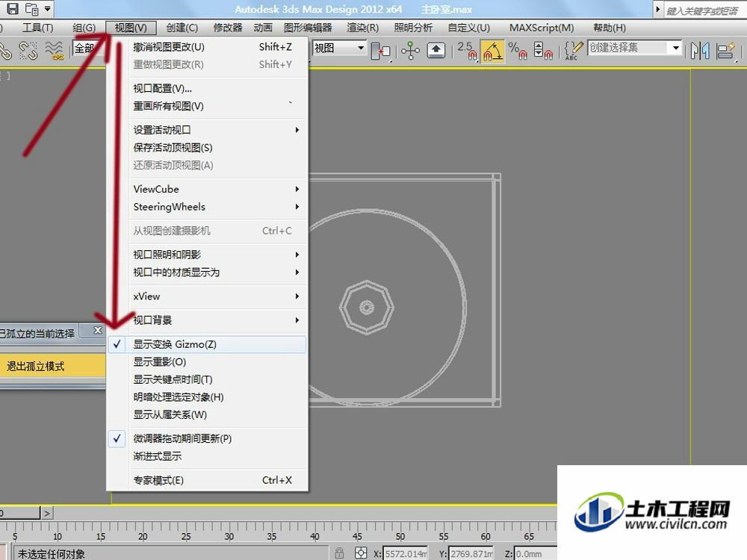Expand the 视口背景 submenu
This screenshot has width=747, height=560.
pos(207,320)
